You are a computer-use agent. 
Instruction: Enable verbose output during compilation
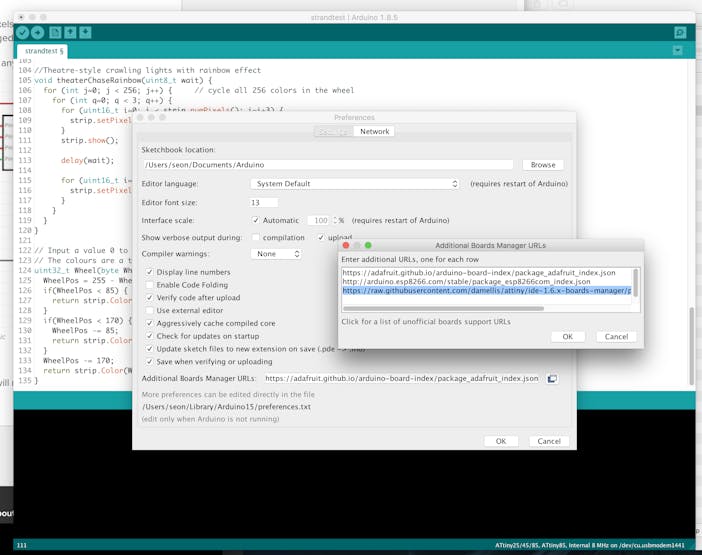(255, 237)
